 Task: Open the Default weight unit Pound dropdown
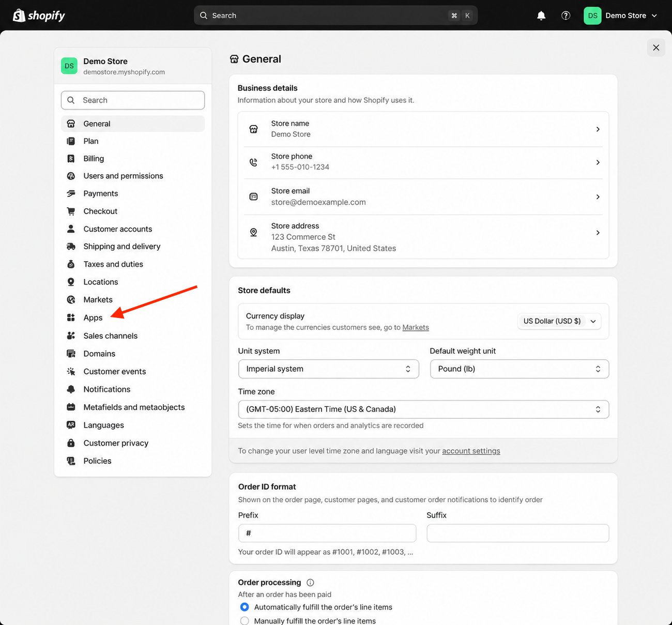[520, 369]
